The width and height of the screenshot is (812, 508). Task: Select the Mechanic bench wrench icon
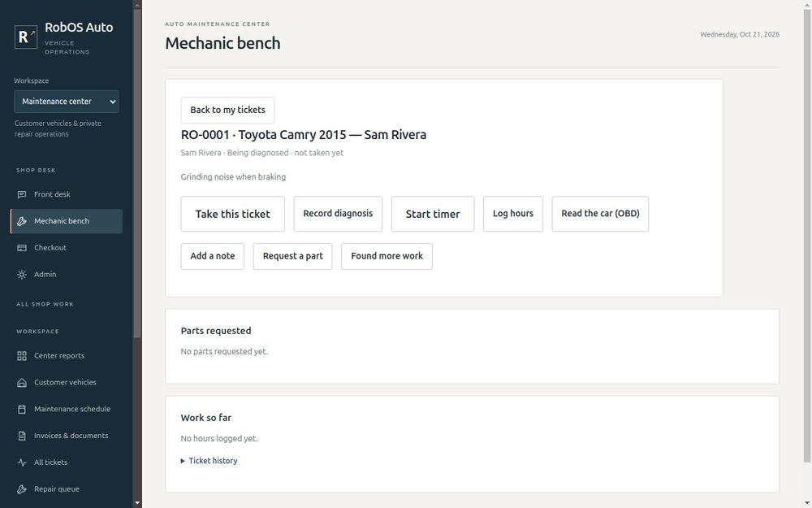pos(22,221)
